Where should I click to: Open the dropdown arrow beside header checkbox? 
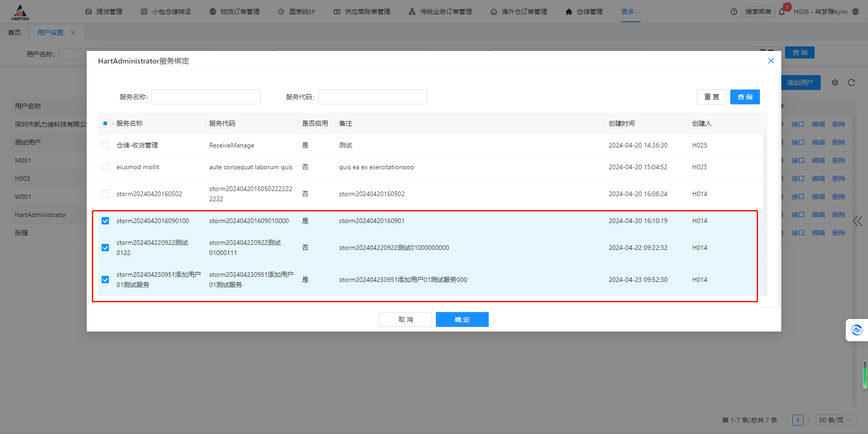click(112, 123)
